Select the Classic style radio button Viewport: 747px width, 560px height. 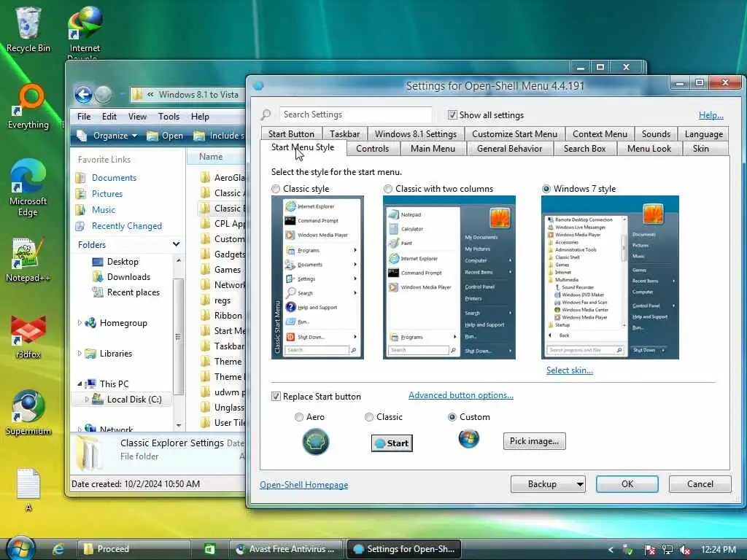click(x=276, y=189)
